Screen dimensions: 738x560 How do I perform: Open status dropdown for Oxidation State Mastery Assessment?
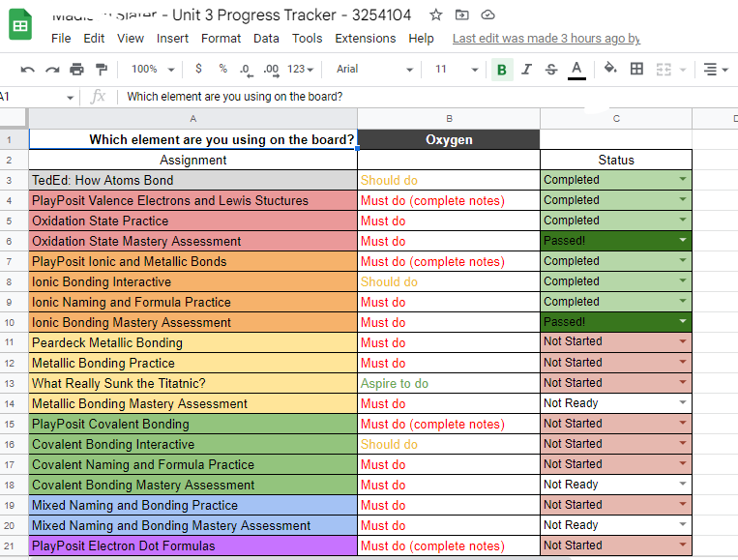coord(683,240)
